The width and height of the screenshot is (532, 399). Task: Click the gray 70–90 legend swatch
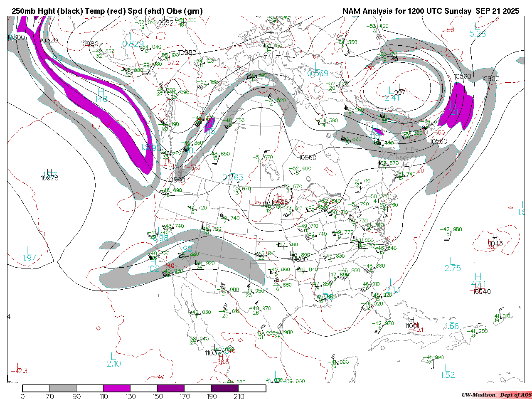click(63, 388)
